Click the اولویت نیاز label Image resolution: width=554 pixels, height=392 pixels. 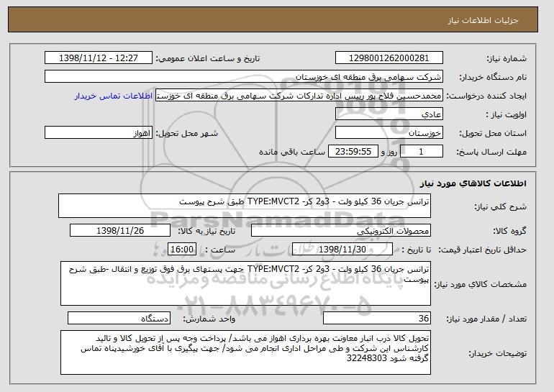click(507, 114)
